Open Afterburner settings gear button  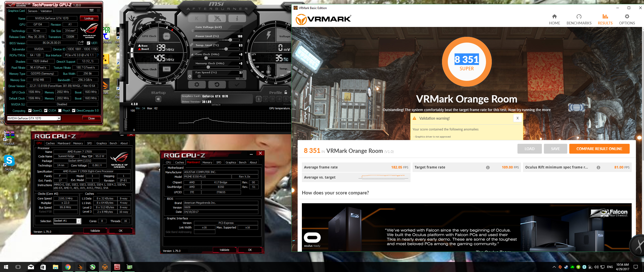click(197, 85)
